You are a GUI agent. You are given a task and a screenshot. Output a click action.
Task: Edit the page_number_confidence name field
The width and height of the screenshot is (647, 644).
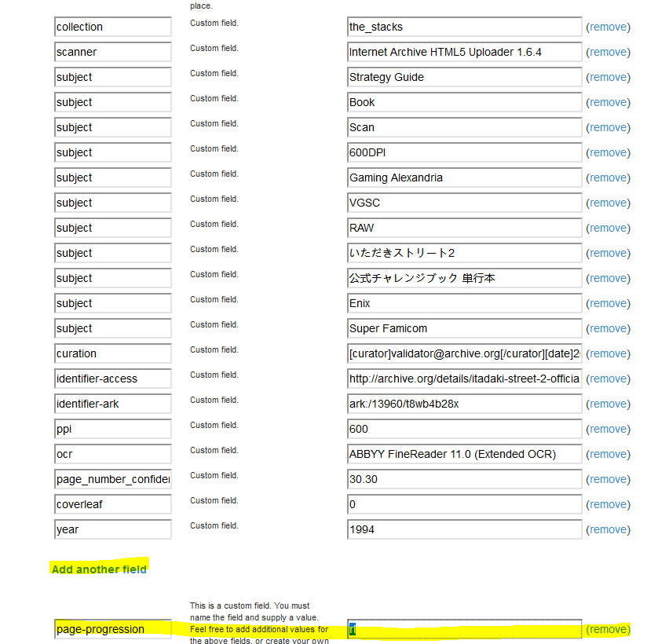(113, 480)
